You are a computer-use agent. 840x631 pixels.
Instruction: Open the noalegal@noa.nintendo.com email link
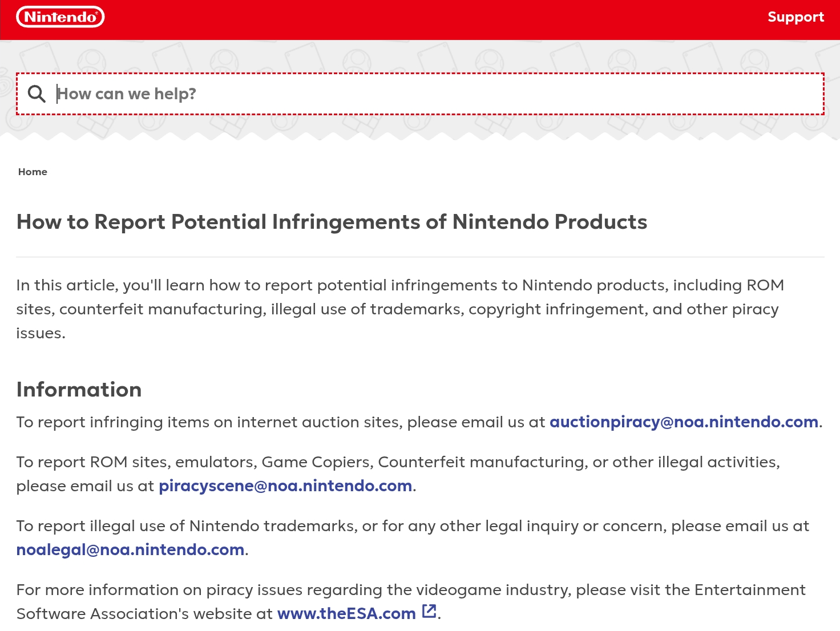[130, 550]
